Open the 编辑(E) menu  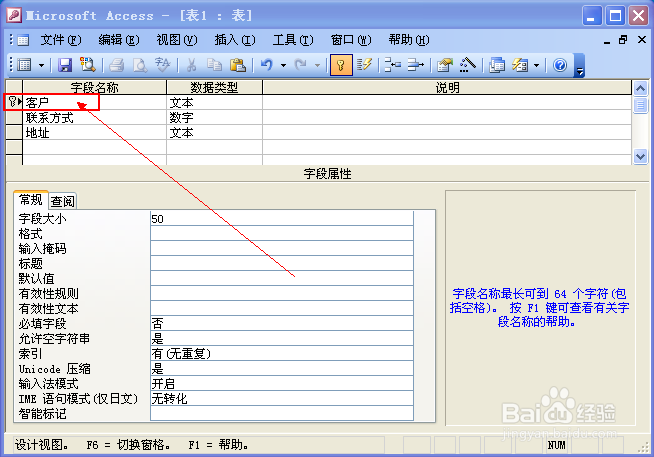coord(119,40)
